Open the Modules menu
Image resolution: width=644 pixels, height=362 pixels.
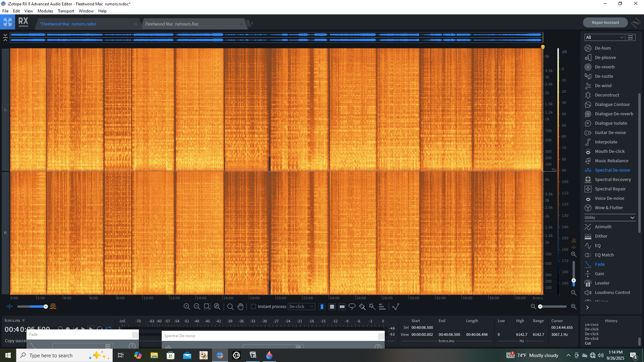click(45, 11)
